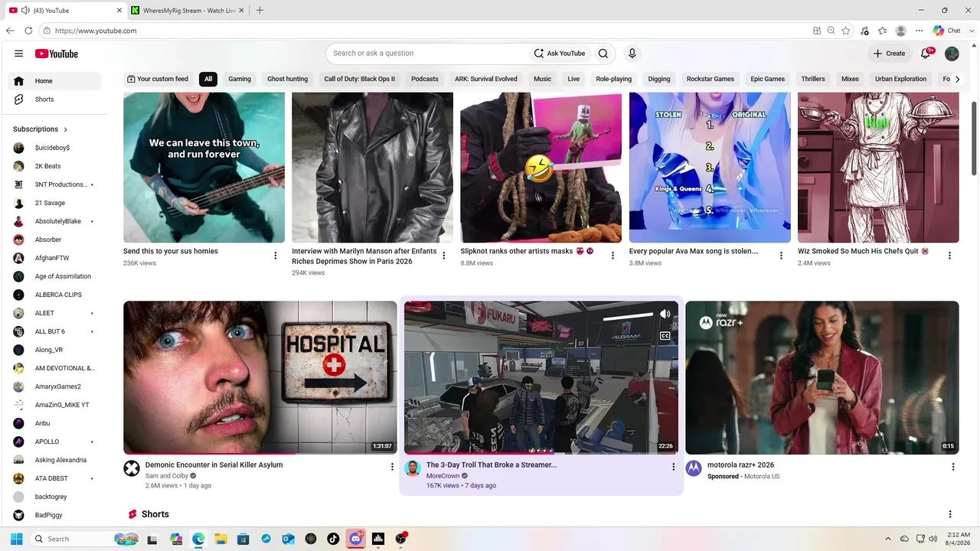
Task: Open options for Send this to your sus homies
Action: 275,256
